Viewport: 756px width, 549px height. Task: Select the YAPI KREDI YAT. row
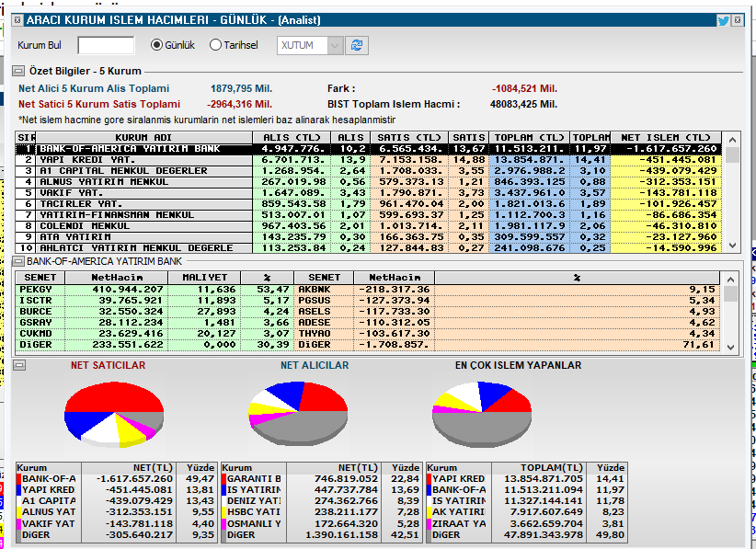pyautogui.click(x=369, y=159)
